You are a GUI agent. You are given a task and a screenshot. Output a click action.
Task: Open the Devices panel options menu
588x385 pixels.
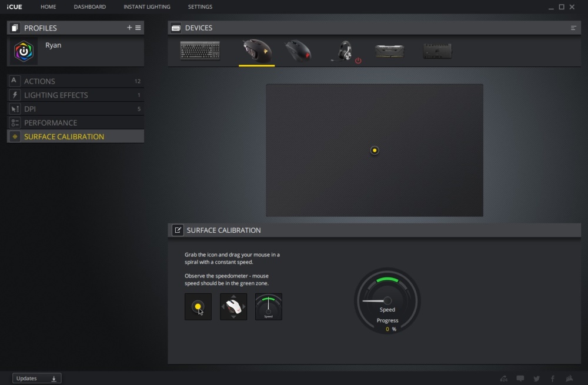[573, 28]
